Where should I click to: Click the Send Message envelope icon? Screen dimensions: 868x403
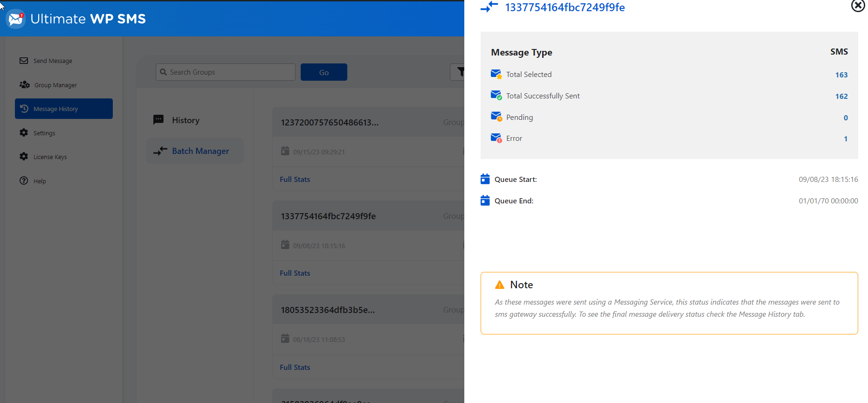click(24, 61)
